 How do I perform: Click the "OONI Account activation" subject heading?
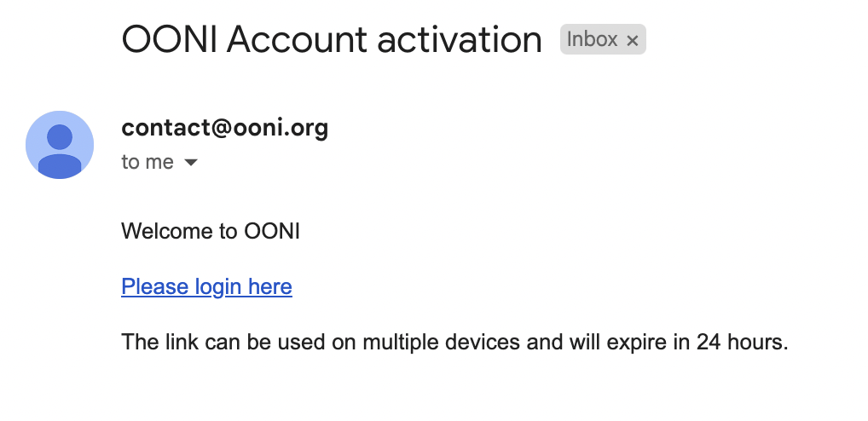click(332, 39)
